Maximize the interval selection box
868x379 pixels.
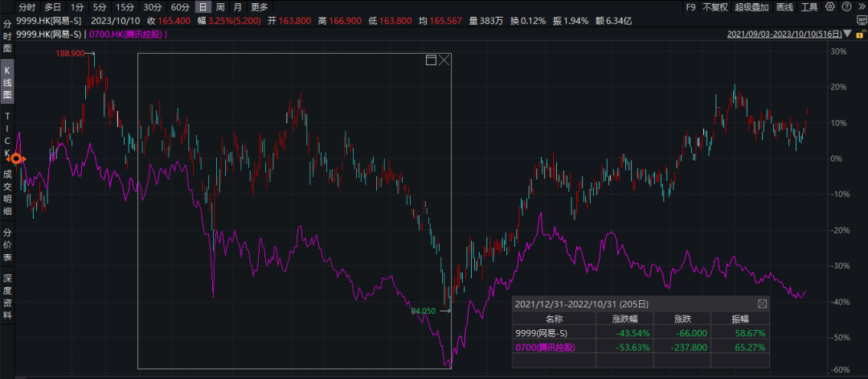tap(431, 60)
